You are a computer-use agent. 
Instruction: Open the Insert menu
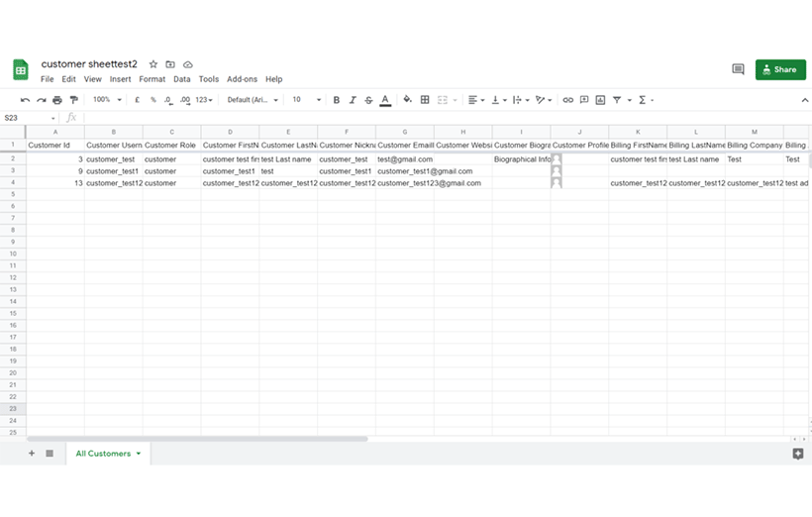pos(120,79)
